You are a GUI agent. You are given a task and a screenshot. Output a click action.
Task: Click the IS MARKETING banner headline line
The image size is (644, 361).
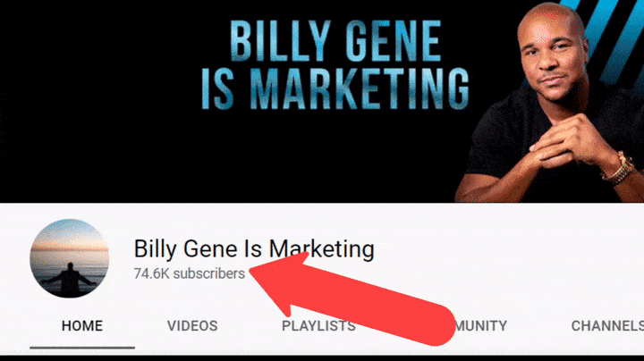click(335, 89)
